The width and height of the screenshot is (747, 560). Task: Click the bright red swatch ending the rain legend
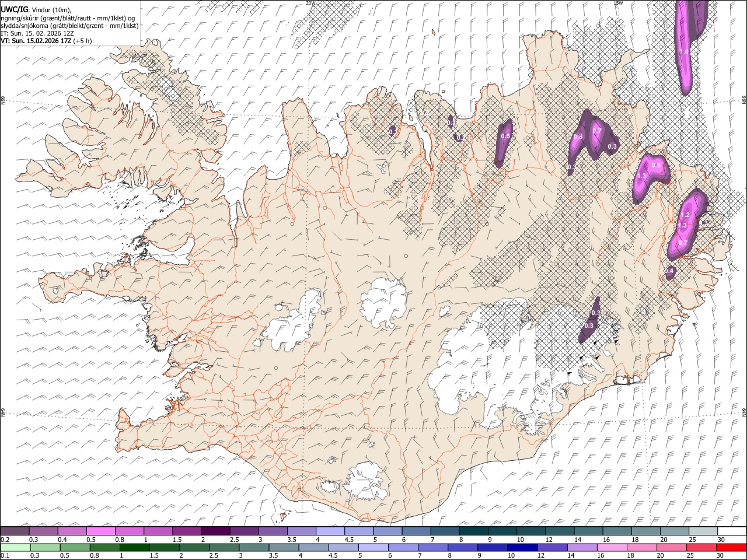[x=731, y=547]
